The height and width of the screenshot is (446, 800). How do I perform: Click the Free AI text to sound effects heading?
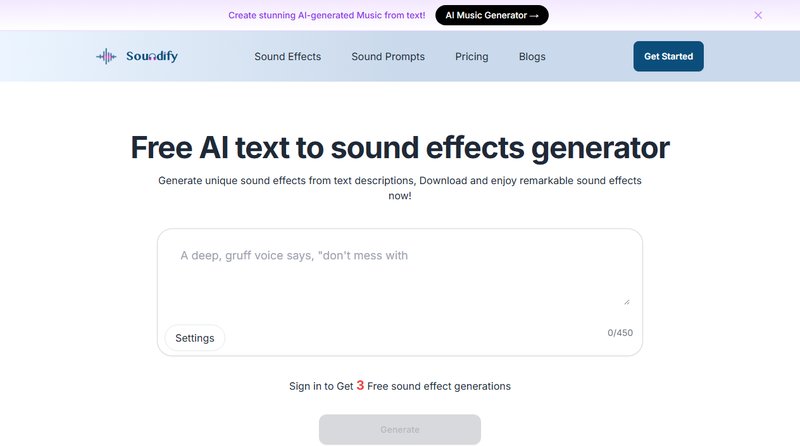click(400, 148)
